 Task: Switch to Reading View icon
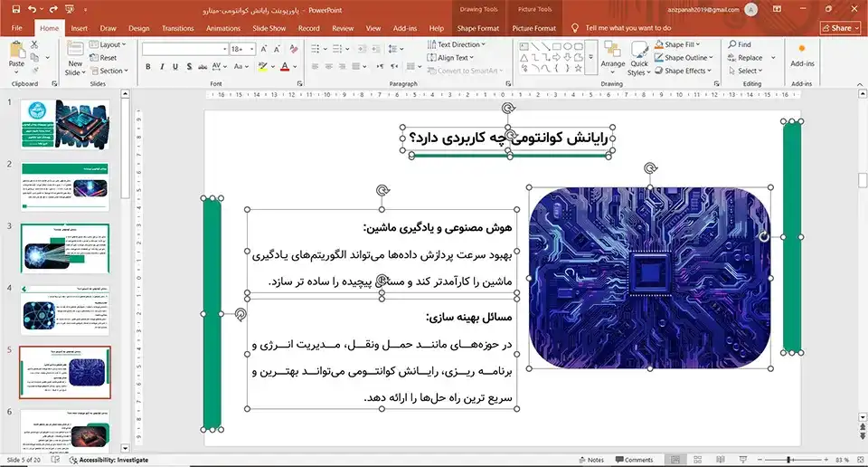click(721, 460)
